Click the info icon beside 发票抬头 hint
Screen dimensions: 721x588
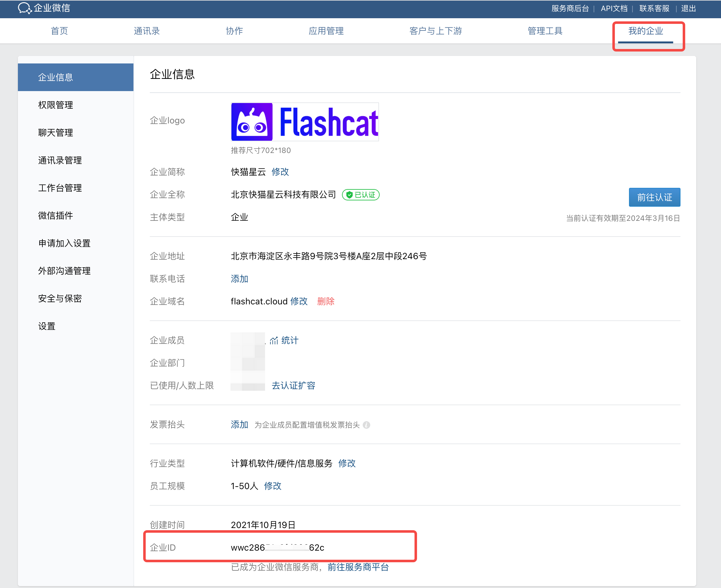[x=366, y=425]
